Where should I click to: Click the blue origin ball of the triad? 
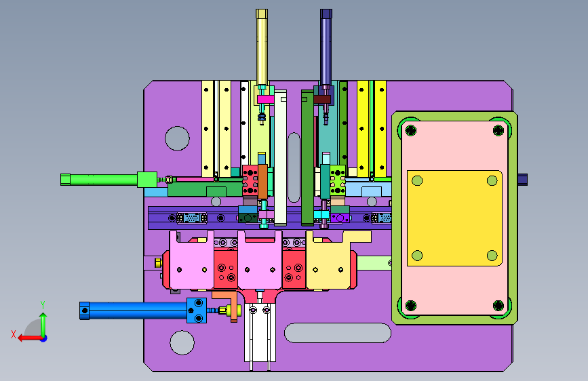(x=44, y=338)
